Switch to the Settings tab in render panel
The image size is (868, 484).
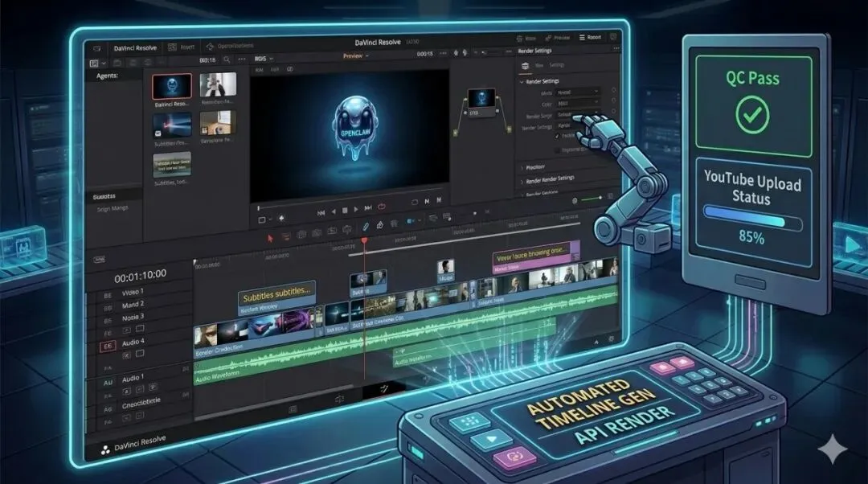click(x=557, y=65)
